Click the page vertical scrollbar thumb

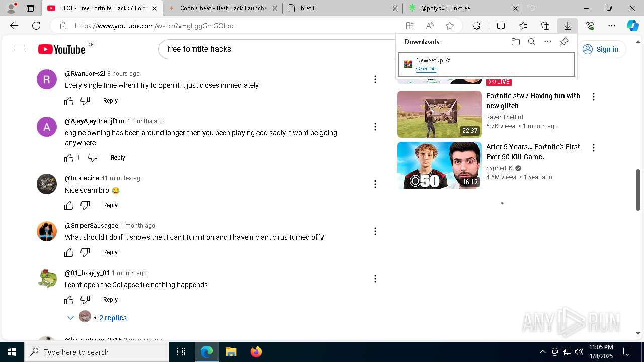pyautogui.click(x=638, y=190)
